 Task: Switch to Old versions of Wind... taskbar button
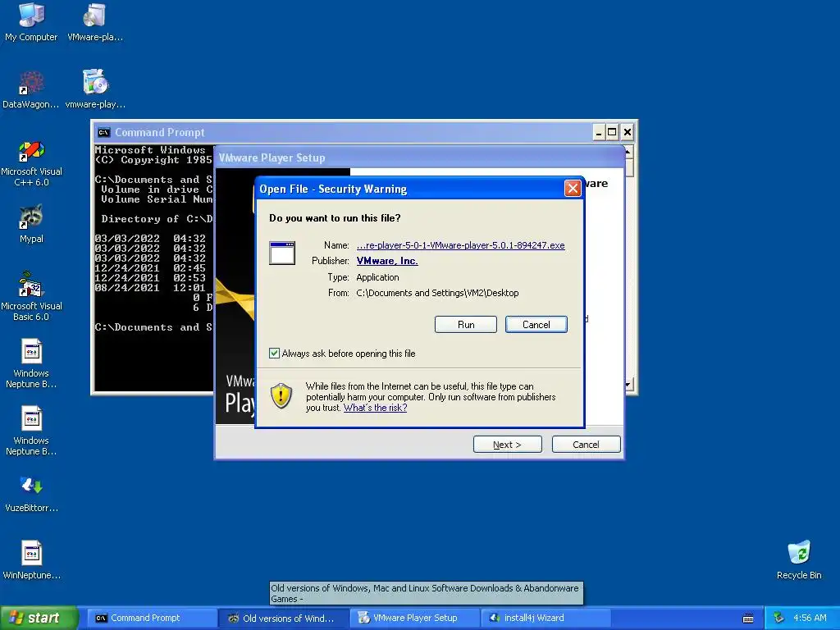(284, 619)
